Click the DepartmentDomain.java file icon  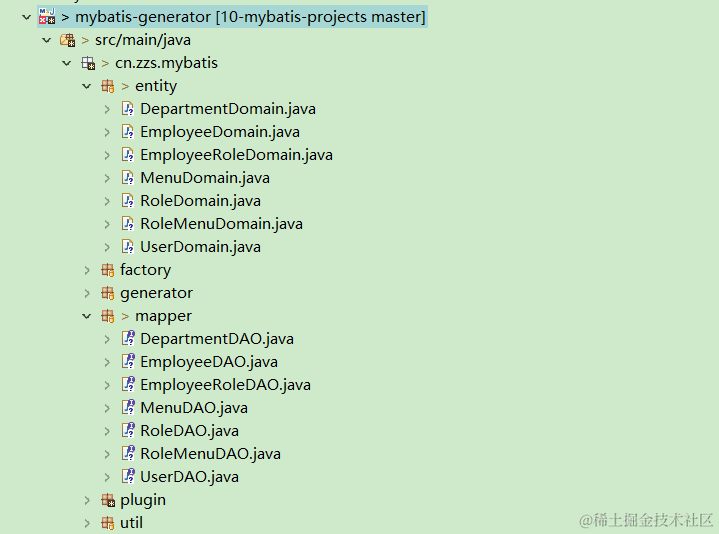pyautogui.click(x=127, y=109)
